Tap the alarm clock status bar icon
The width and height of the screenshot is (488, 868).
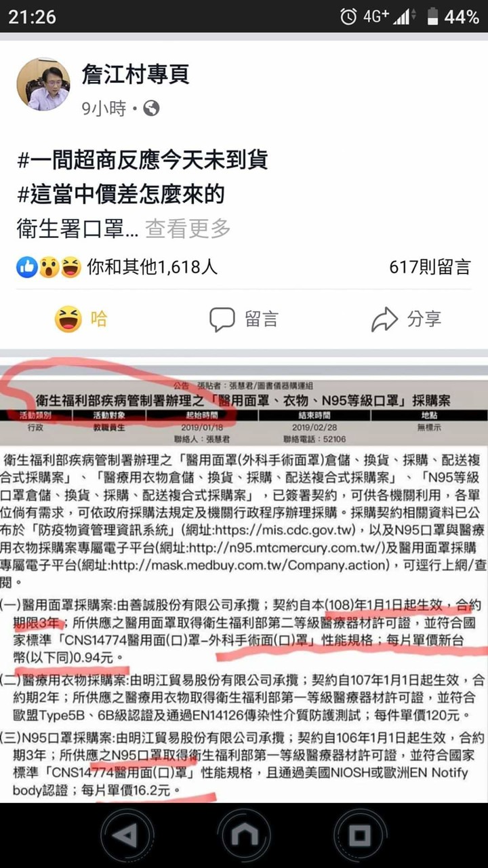pos(348,16)
